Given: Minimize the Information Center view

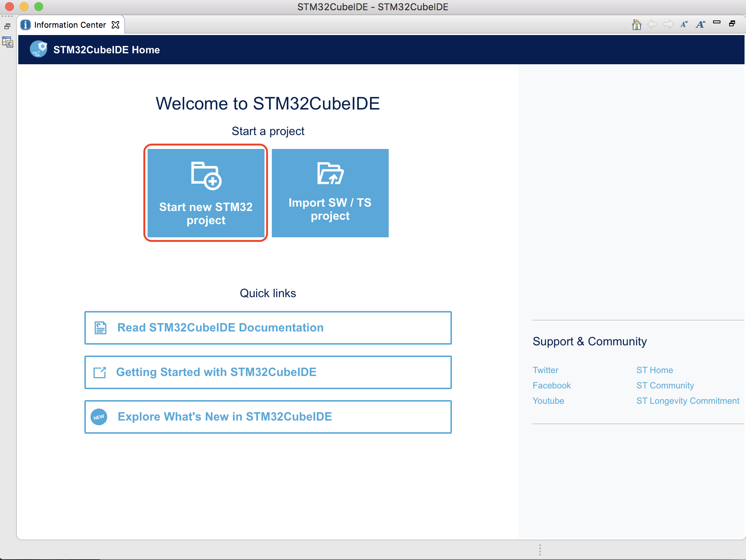Looking at the screenshot, I should click(716, 22).
